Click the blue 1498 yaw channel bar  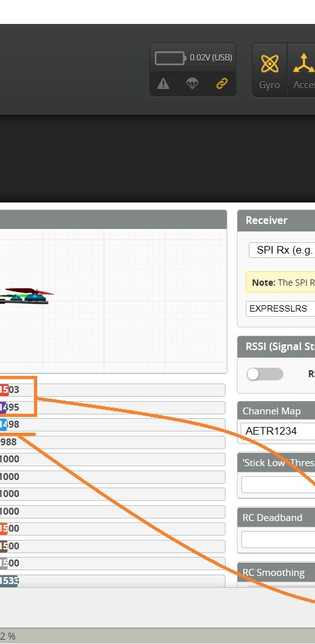point(112,424)
